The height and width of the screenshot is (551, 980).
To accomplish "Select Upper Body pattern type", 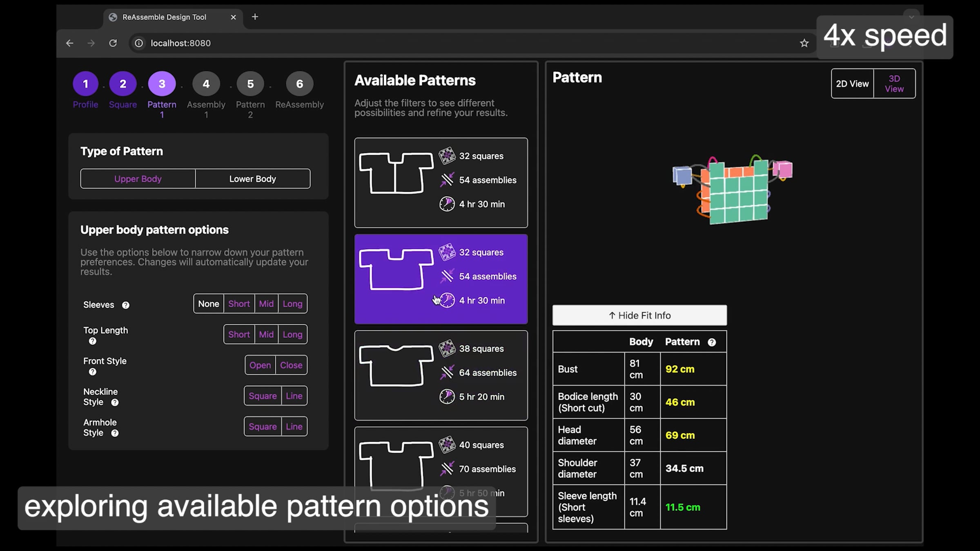I will click(138, 179).
